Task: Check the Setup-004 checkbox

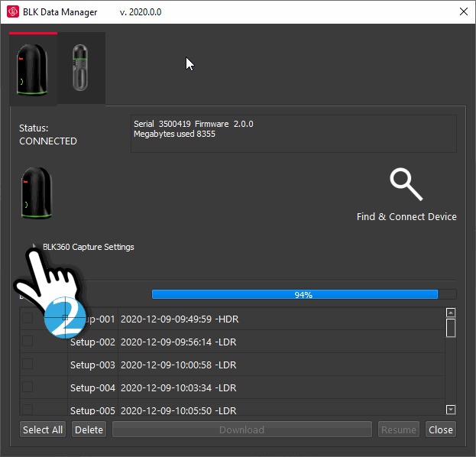Action: [x=28, y=387]
